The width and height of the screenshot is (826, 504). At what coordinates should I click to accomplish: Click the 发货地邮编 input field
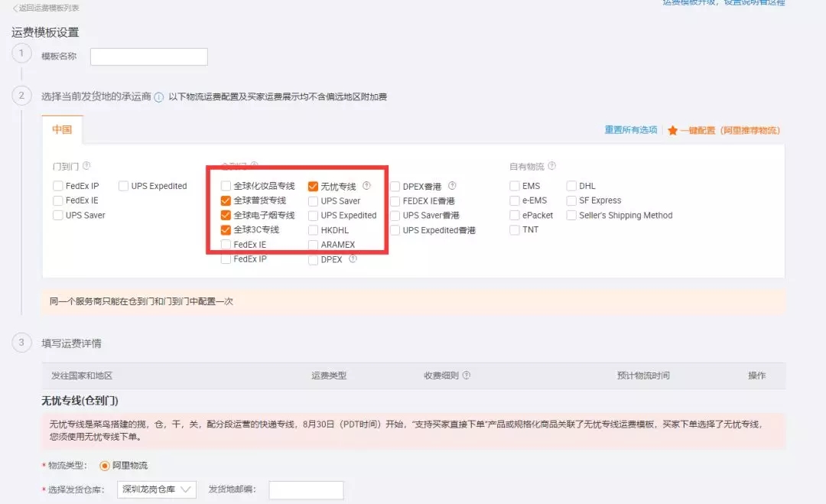click(x=306, y=489)
